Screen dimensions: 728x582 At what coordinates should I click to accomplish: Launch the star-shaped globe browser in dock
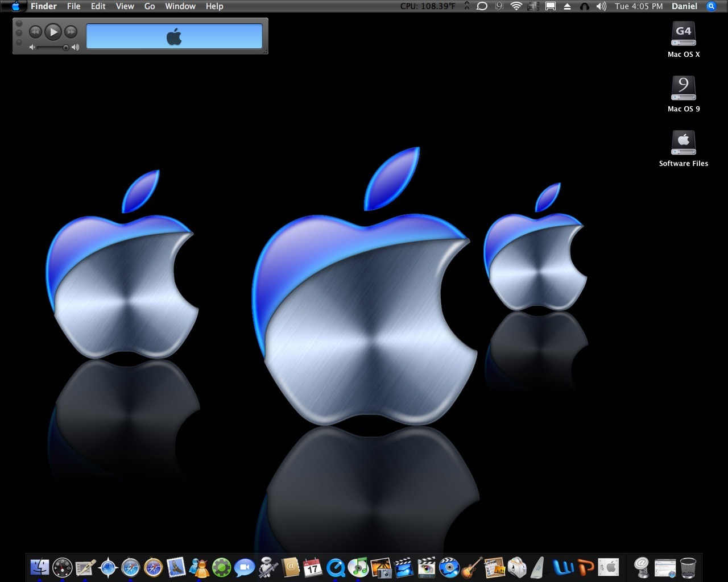click(108, 567)
